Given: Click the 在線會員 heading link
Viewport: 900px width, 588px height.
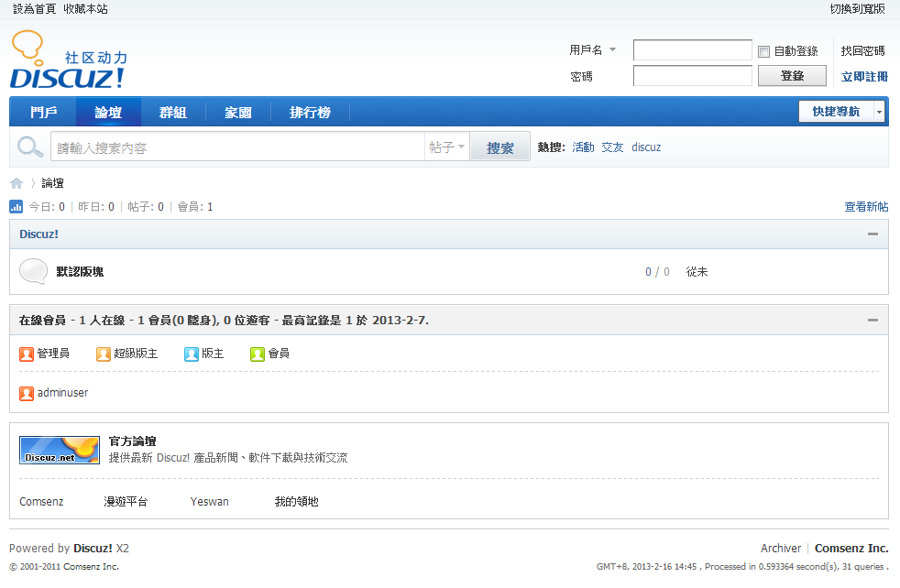Looking at the screenshot, I should (42, 320).
